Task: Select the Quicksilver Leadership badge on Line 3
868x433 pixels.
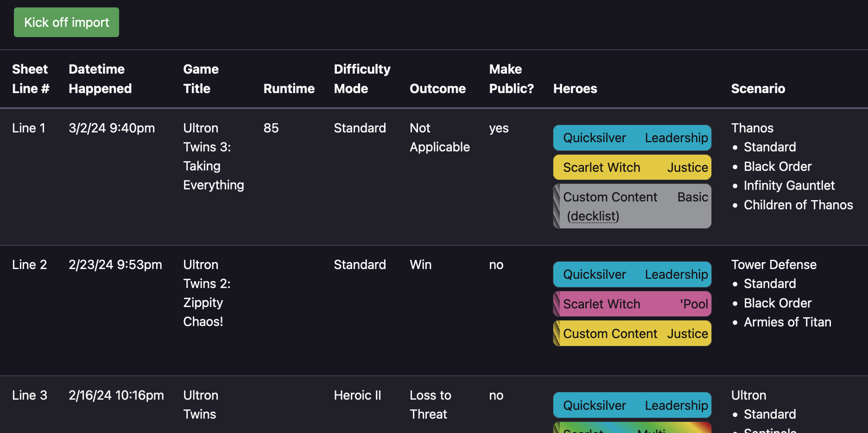Action: point(632,405)
